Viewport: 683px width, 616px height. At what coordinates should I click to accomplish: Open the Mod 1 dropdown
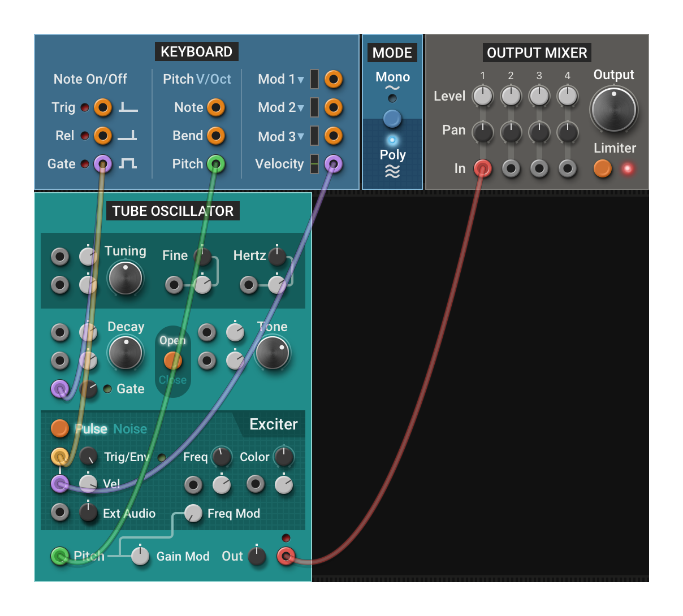coord(300,79)
